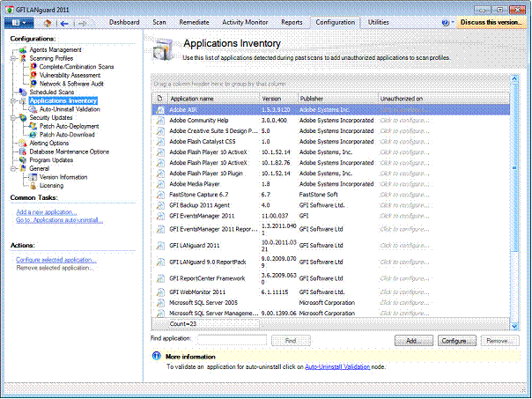532x399 pixels.
Task: Select the GFI EventsManager 2011 row
Action: [x=331, y=216]
